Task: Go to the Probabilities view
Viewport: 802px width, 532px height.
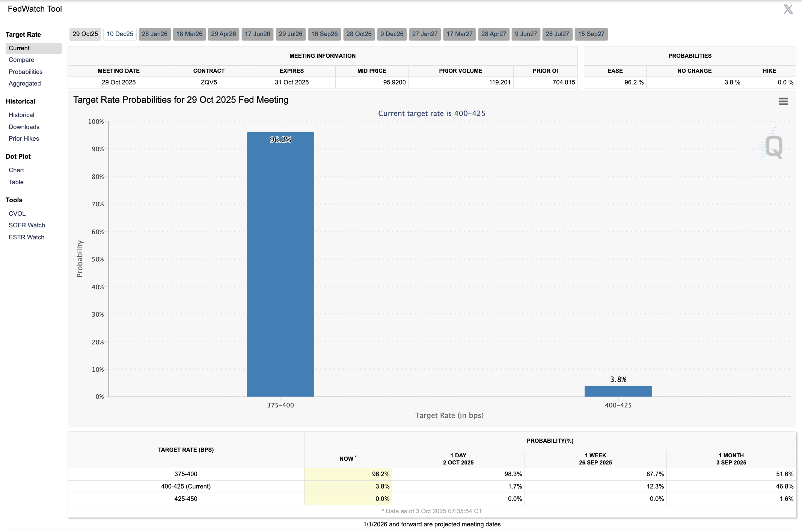Action: click(x=26, y=72)
